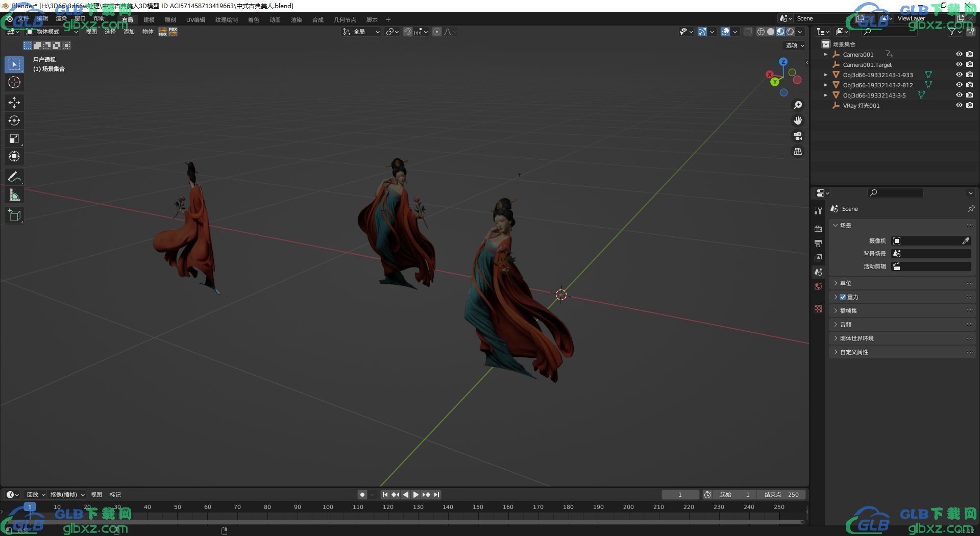The width and height of the screenshot is (980, 536).
Task: Pin the Scene properties context
Action: coord(971,209)
